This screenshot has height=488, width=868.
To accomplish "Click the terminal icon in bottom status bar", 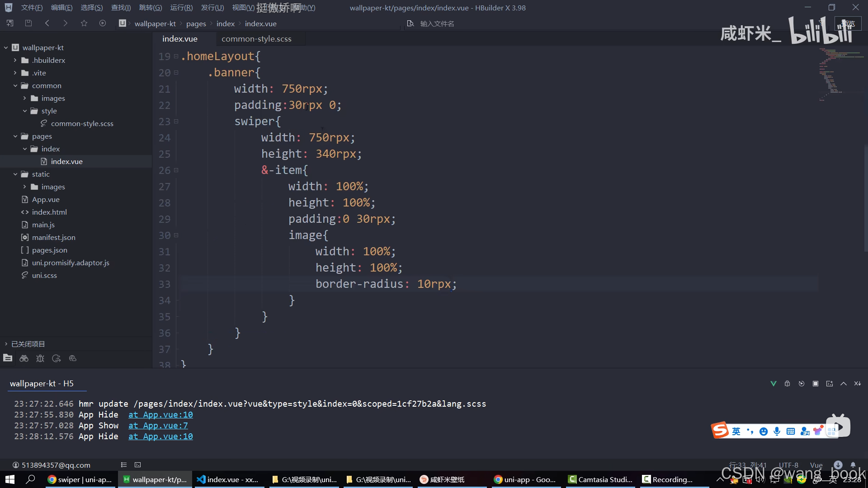I will point(138,465).
